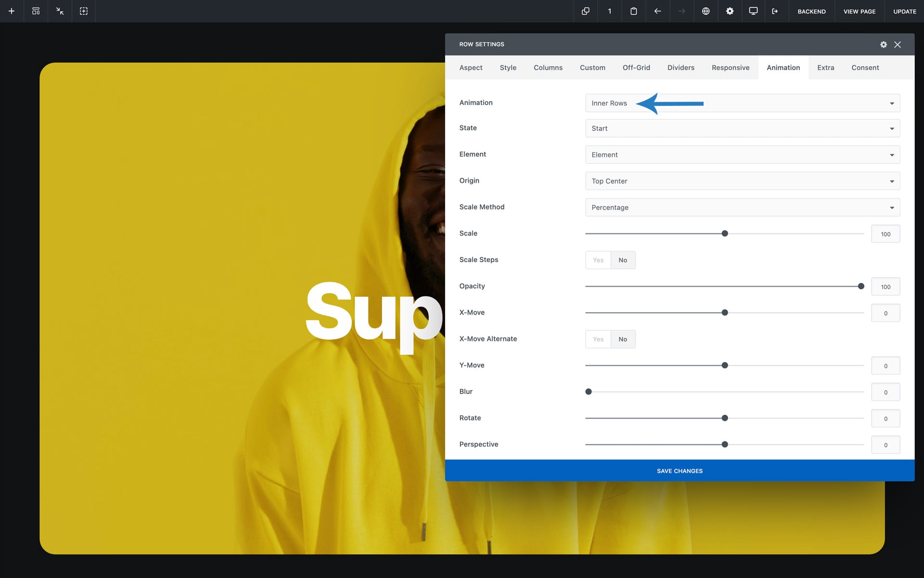Select No for X-Move Alternate
924x578 pixels.
point(623,339)
